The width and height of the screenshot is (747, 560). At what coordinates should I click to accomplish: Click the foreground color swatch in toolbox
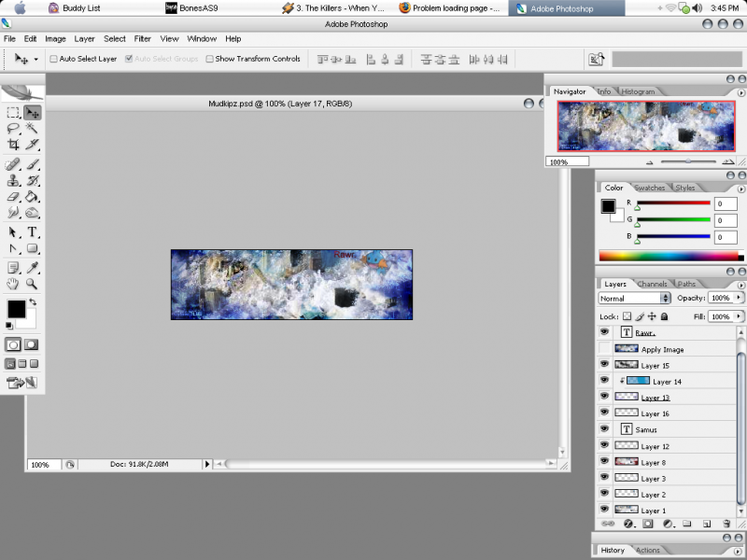(x=16, y=309)
